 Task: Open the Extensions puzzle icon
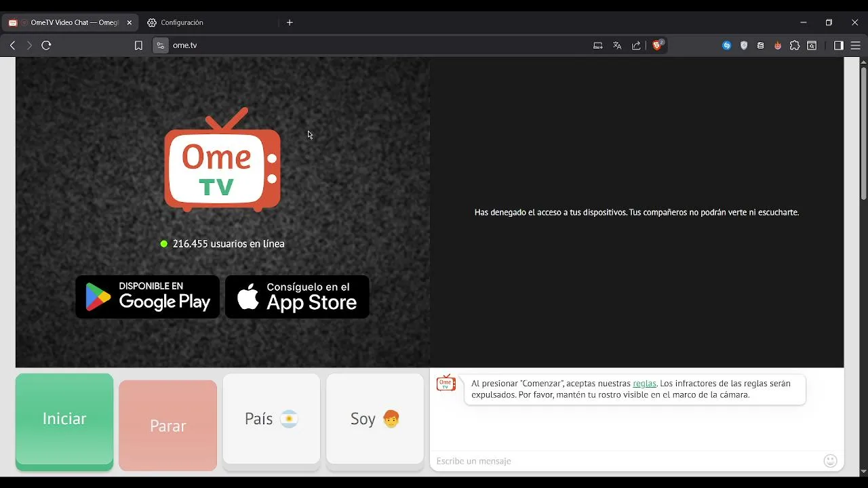point(795,45)
